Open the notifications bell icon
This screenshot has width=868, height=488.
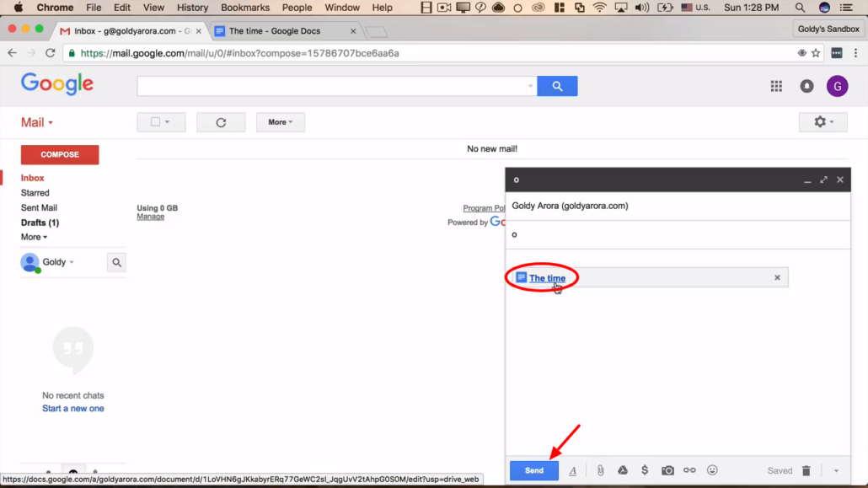(x=807, y=86)
